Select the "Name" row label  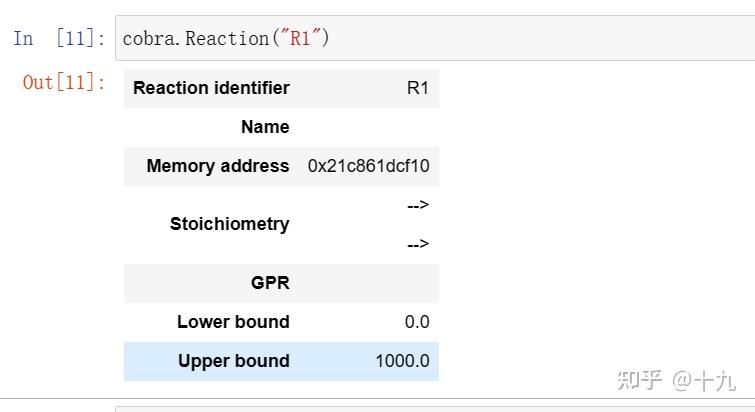(x=265, y=127)
